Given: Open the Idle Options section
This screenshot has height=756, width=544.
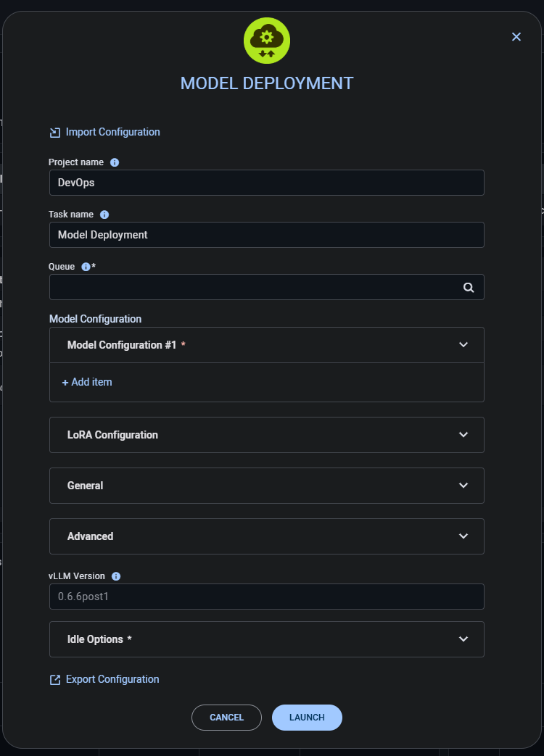Looking at the screenshot, I should tap(463, 639).
